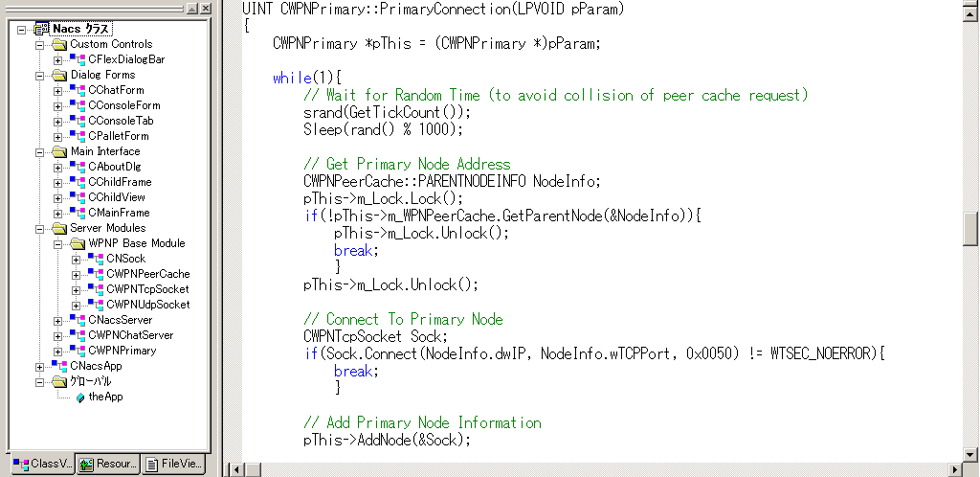This screenshot has width=980, height=477.
Task: Collapse the Custom Controls folder
Action: point(39,44)
